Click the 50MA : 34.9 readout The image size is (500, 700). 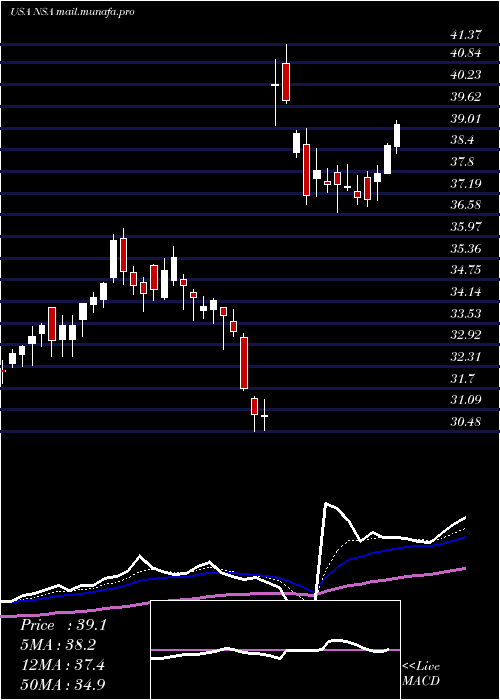click(x=63, y=685)
